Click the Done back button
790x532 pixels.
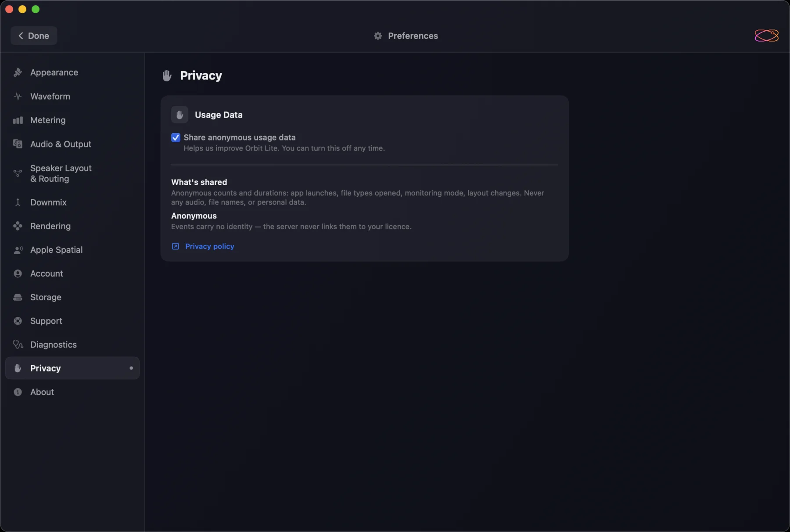coord(34,36)
